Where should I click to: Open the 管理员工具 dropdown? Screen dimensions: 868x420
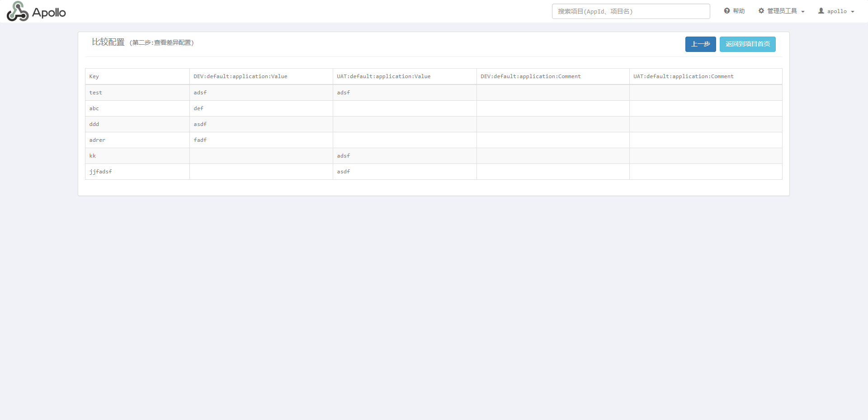[x=782, y=10]
